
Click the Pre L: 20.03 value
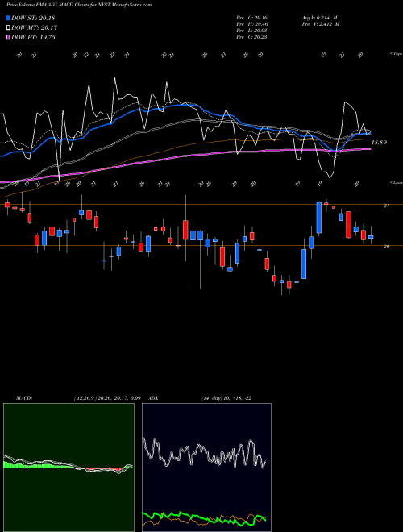pyautogui.click(x=251, y=31)
